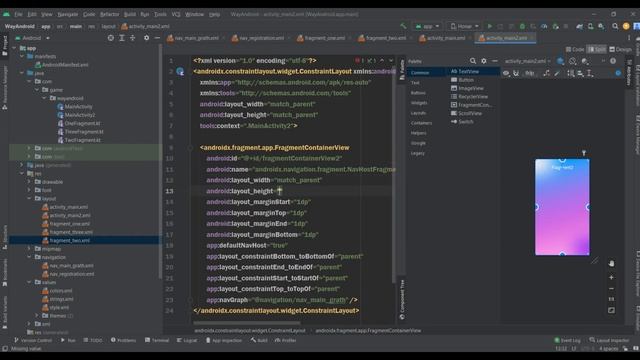Image resolution: width=640 pixels, height=360 pixels.
Task: Click the magnet autoconnect icon
Action: click(x=516, y=73)
